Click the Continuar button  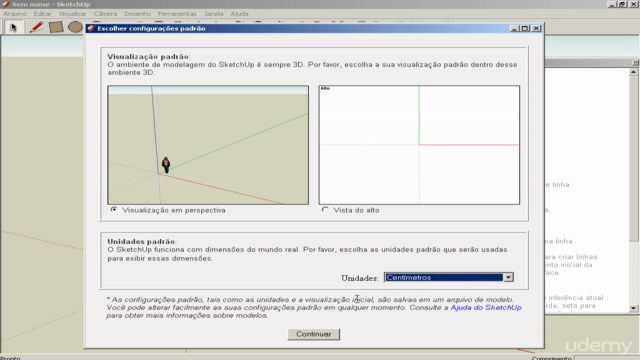(313, 334)
